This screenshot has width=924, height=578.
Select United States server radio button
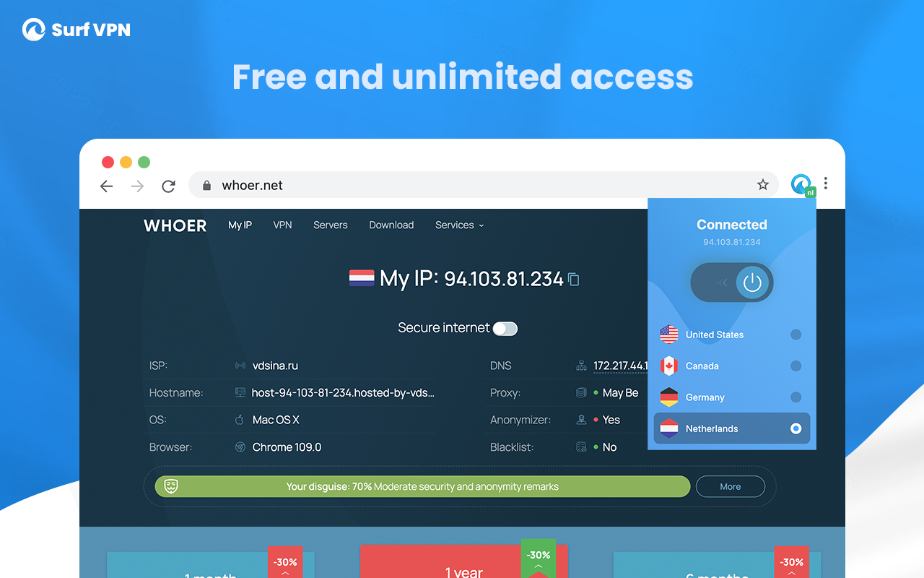(796, 335)
